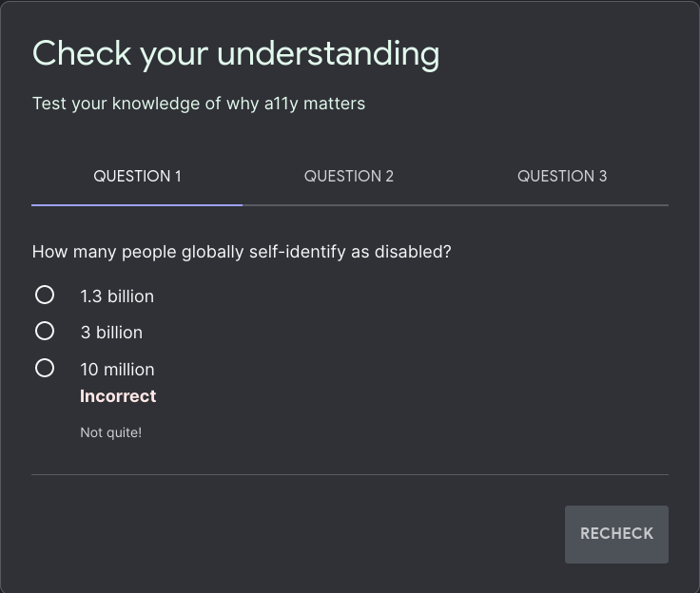Screen dimensions: 700x593
Task: Pick the 10 million radio button
Action: (45, 368)
